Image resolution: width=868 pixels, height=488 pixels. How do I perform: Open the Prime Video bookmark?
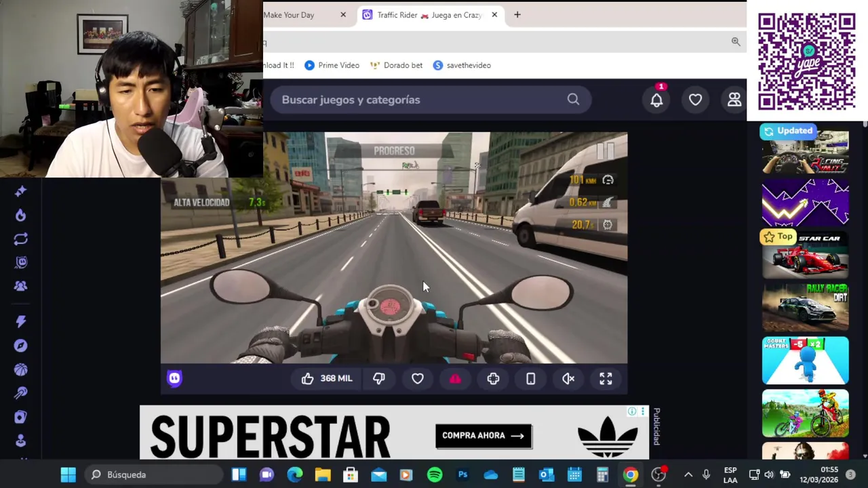coord(332,65)
